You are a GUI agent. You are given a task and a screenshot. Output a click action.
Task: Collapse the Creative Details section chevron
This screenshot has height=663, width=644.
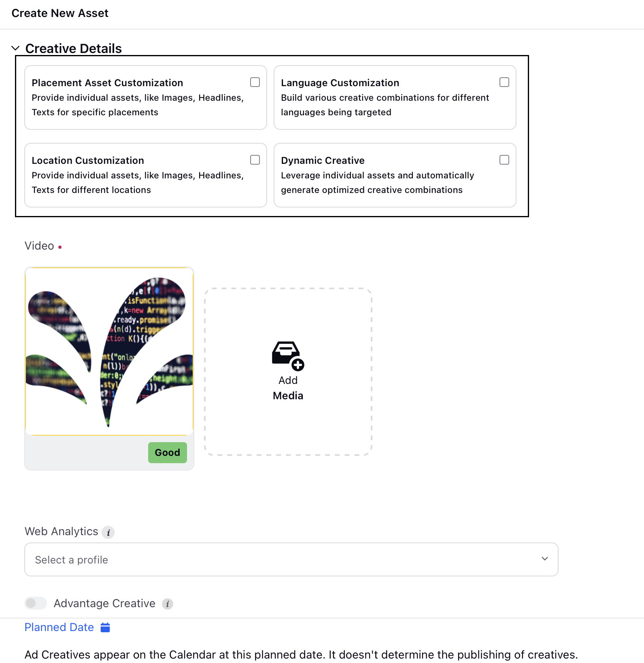15,48
